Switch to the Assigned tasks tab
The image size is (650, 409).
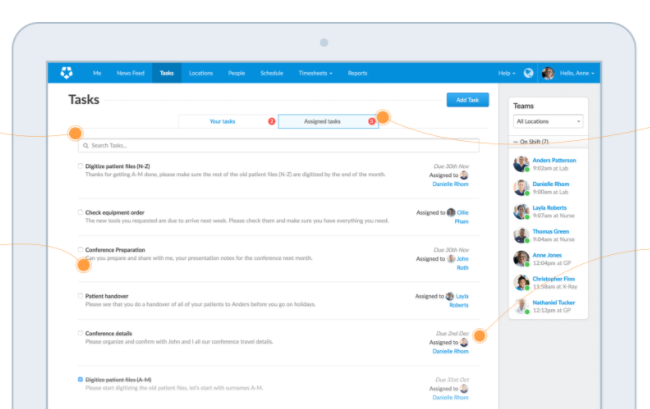(322, 121)
